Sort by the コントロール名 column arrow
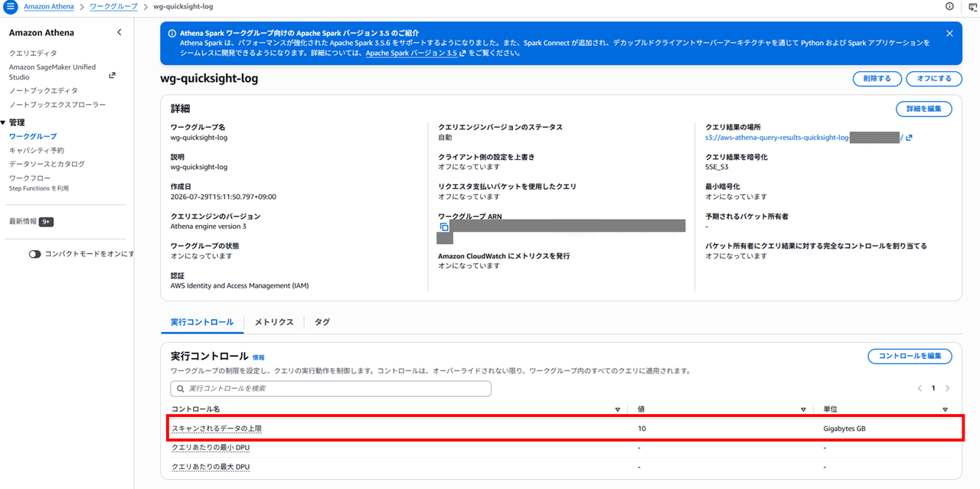Image resolution: width=980 pixels, height=489 pixels. pyautogui.click(x=618, y=410)
